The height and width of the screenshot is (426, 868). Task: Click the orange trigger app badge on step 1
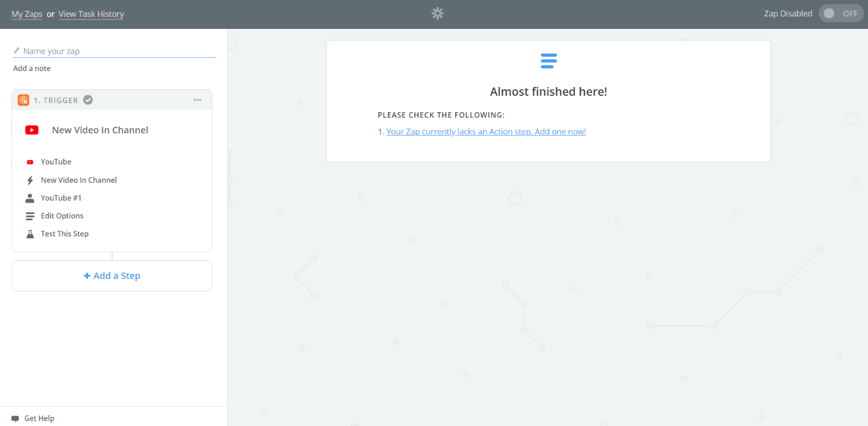pyautogui.click(x=23, y=100)
